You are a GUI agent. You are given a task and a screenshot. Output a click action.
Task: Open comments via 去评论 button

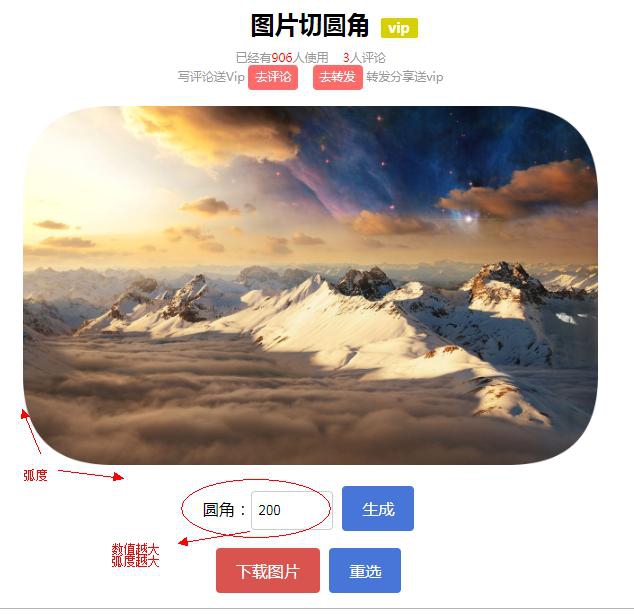[273, 77]
